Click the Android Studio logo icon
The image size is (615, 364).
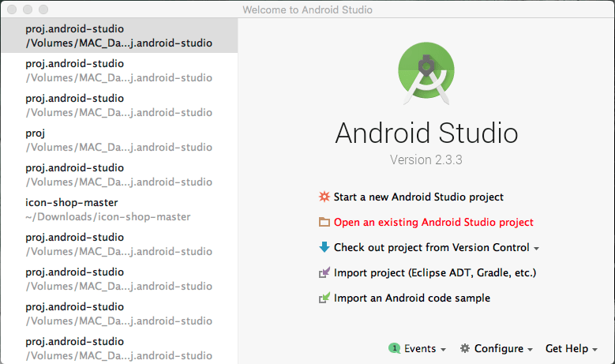[426, 73]
